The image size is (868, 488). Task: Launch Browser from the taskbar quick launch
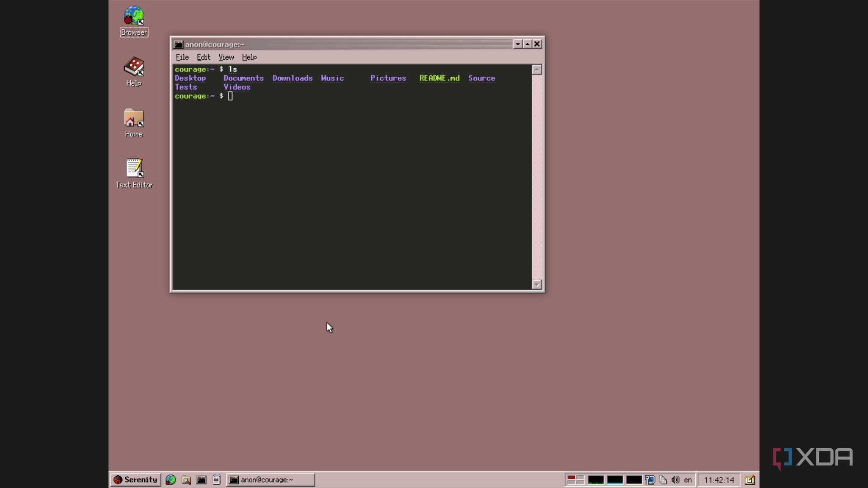170,480
